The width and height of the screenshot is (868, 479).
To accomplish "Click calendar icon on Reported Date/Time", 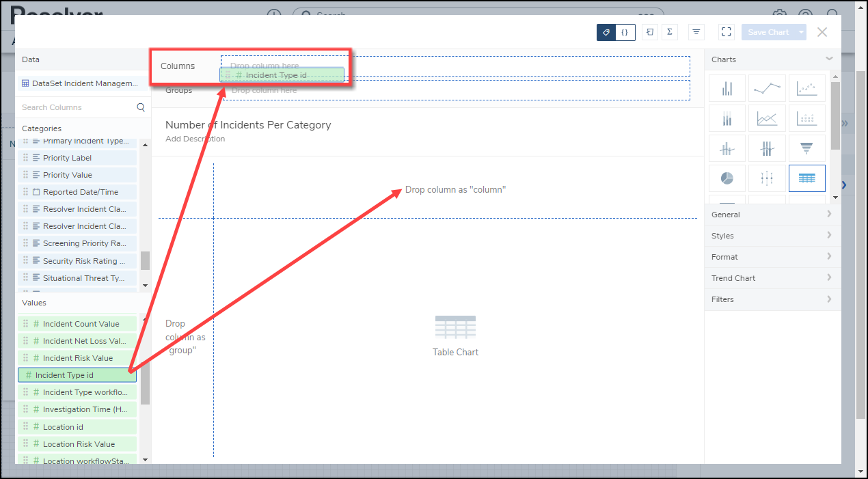I will [36, 192].
